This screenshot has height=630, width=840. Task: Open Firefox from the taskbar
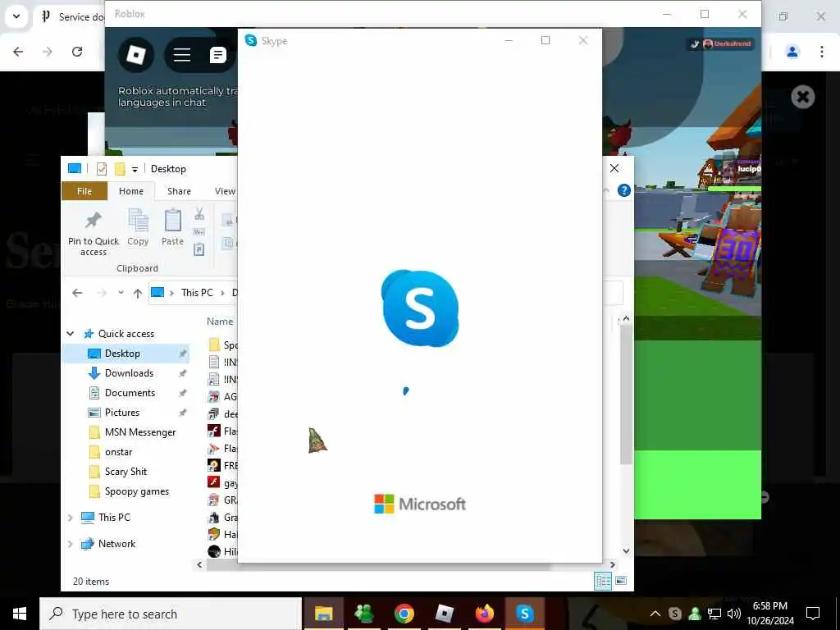coord(485,614)
